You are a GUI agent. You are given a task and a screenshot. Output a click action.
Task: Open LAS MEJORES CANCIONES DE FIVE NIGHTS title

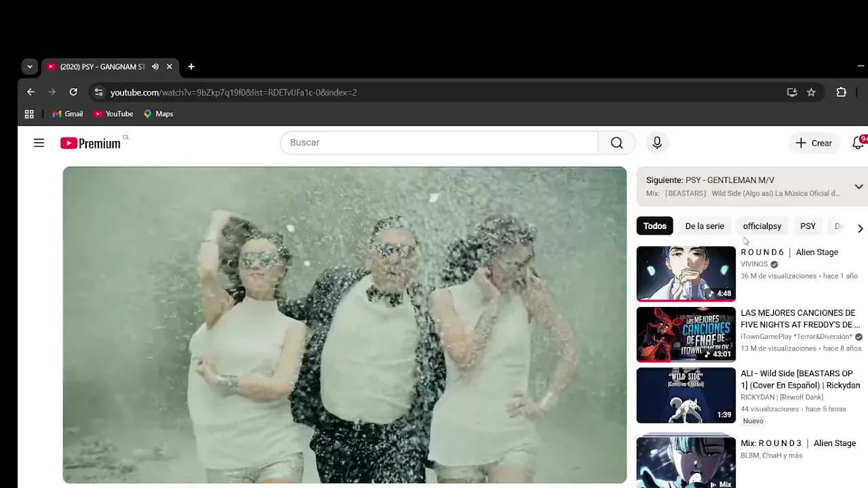pos(800,319)
